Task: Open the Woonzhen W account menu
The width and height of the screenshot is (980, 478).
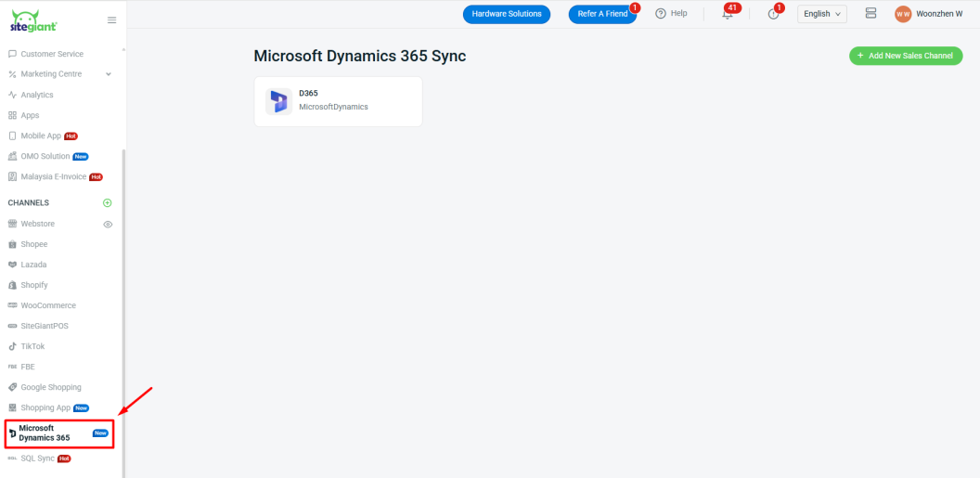Action: [x=939, y=14]
